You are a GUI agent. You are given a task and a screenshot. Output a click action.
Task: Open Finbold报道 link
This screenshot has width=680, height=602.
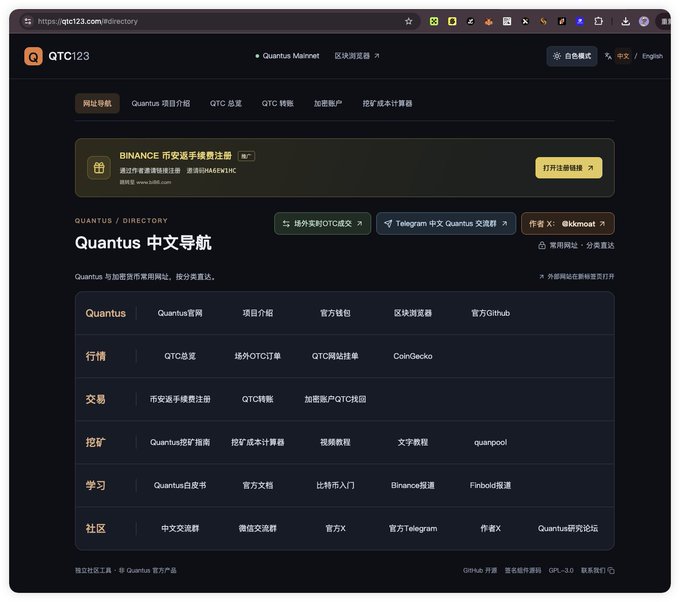[x=490, y=485]
